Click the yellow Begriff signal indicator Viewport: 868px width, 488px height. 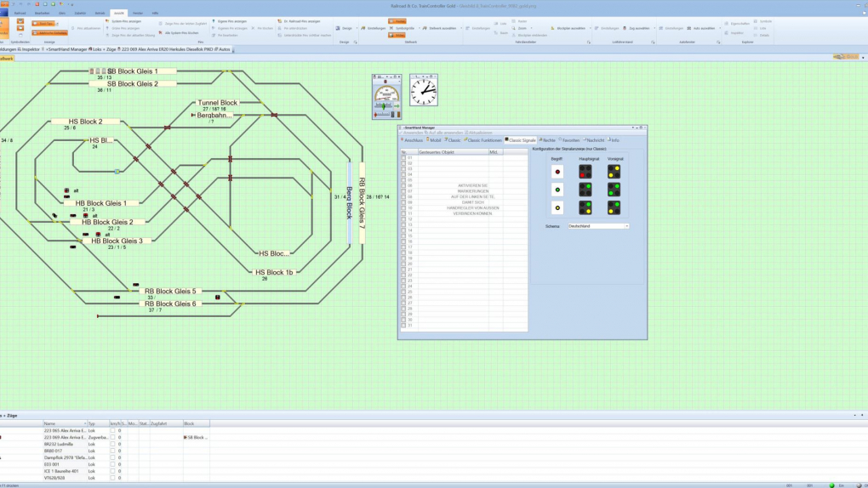coord(557,207)
